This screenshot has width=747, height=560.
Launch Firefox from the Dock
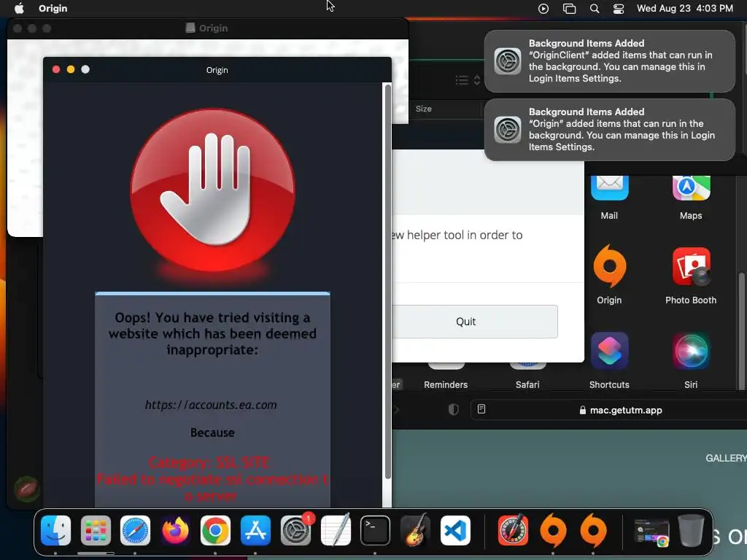[x=175, y=530]
